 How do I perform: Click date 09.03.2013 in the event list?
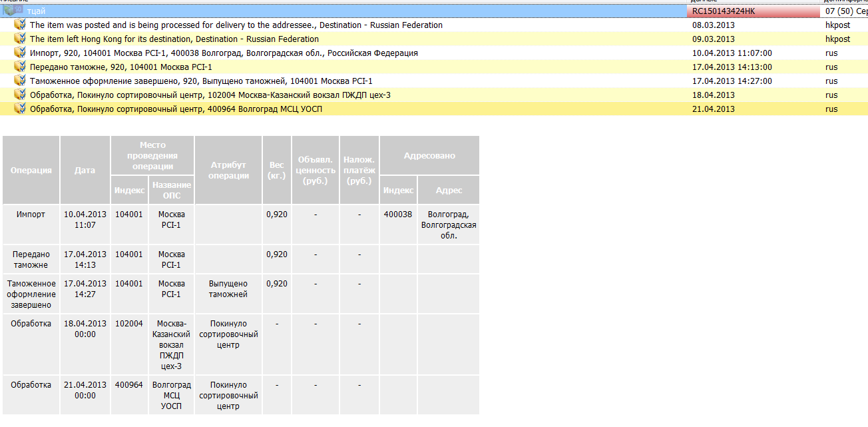tap(714, 39)
